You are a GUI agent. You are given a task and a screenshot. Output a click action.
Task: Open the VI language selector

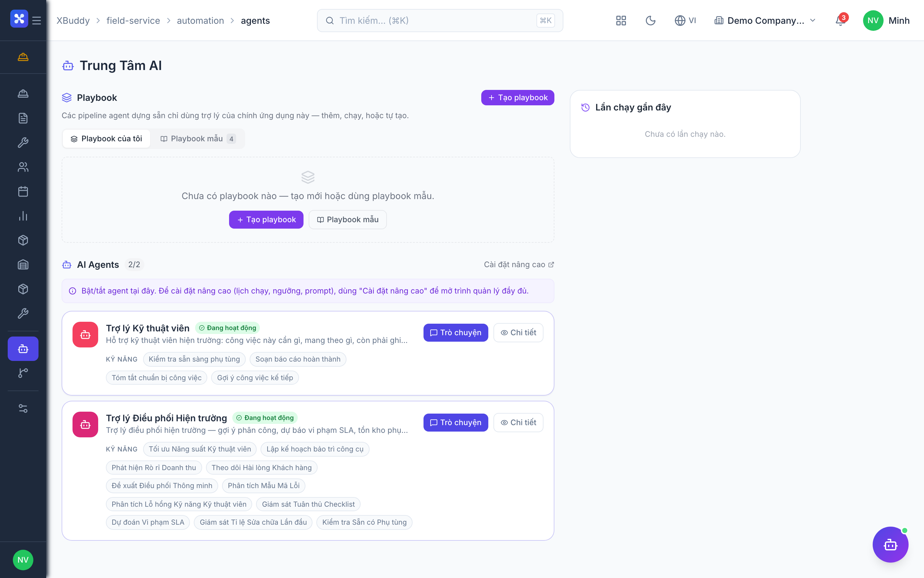(685, 21)
